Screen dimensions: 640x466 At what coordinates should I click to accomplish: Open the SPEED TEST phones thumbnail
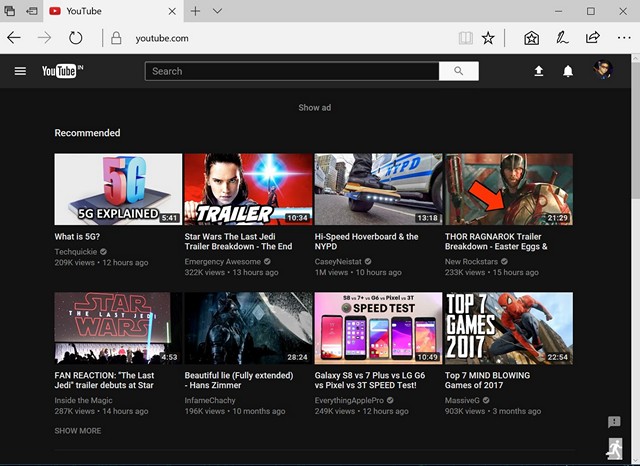coord(378,328)
